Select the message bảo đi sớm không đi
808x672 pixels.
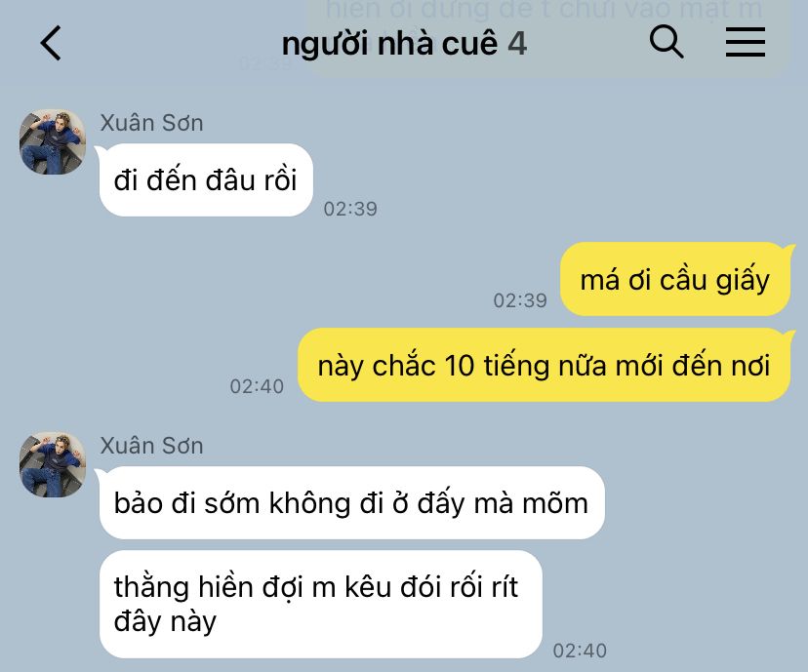tap(351, 502)
